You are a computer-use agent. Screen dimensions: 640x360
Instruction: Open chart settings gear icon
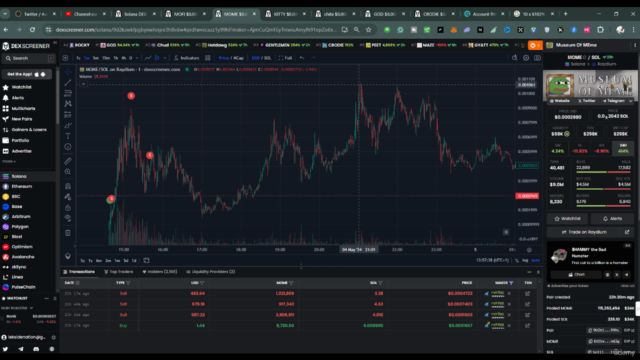point(526,58)
